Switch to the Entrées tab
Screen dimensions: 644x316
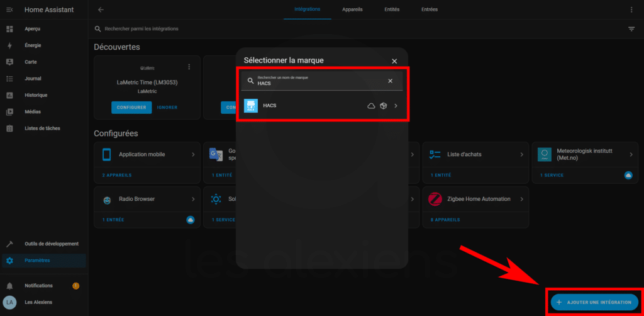pyautogui.click(x=430, y=9)
